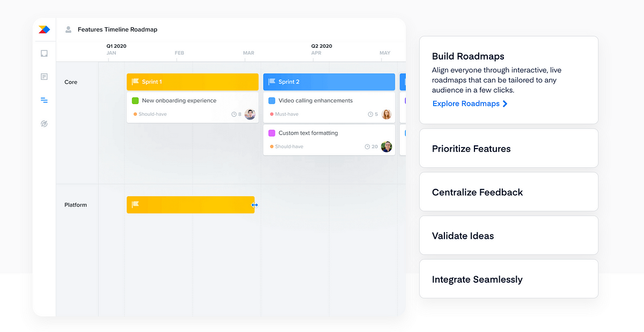Screen dimensions: 644x332
Task: Click the green status square on New onboarding experience
Action: [x=135, y=100]
